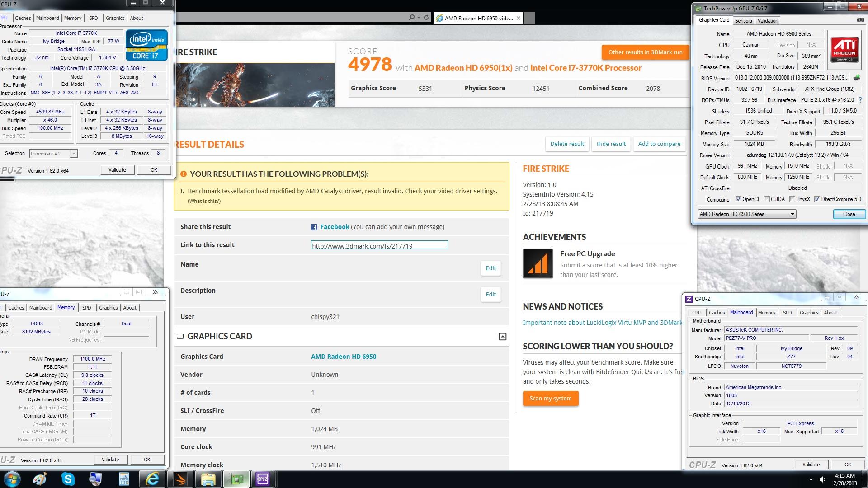Open CPU-Z taskbar icon

click(x=263, y=479)
